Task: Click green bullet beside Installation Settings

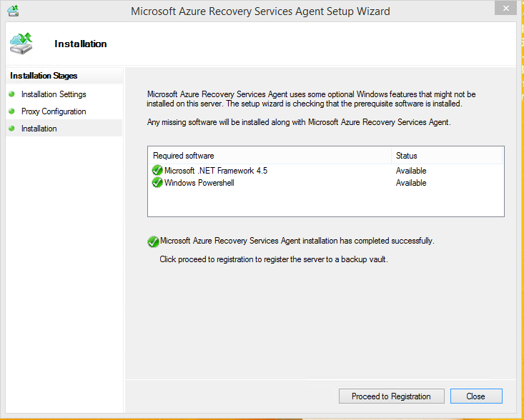Action: [x=11, y=94]
